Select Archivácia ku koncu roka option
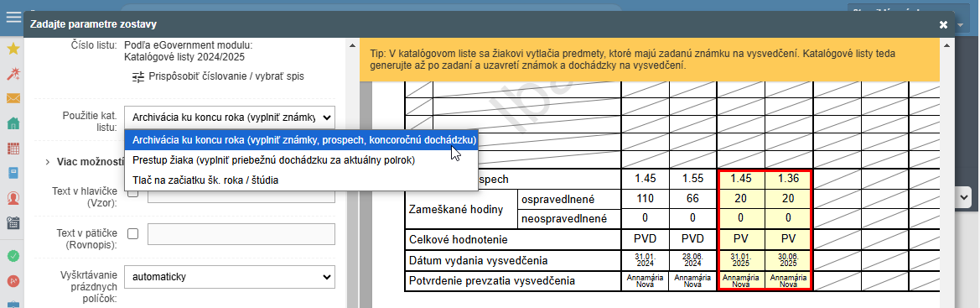The height and width of the screenshot is (308, 980). point(304,139)
